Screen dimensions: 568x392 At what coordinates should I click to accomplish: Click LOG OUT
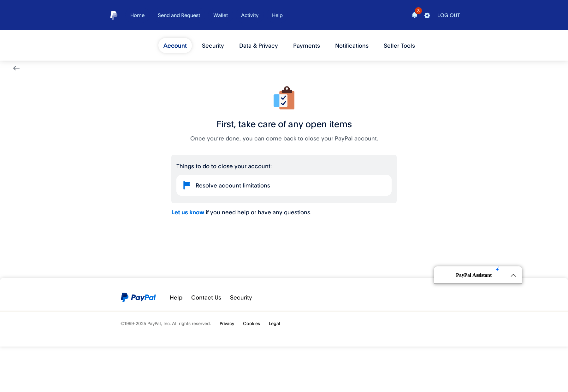[x=448, y=15]
